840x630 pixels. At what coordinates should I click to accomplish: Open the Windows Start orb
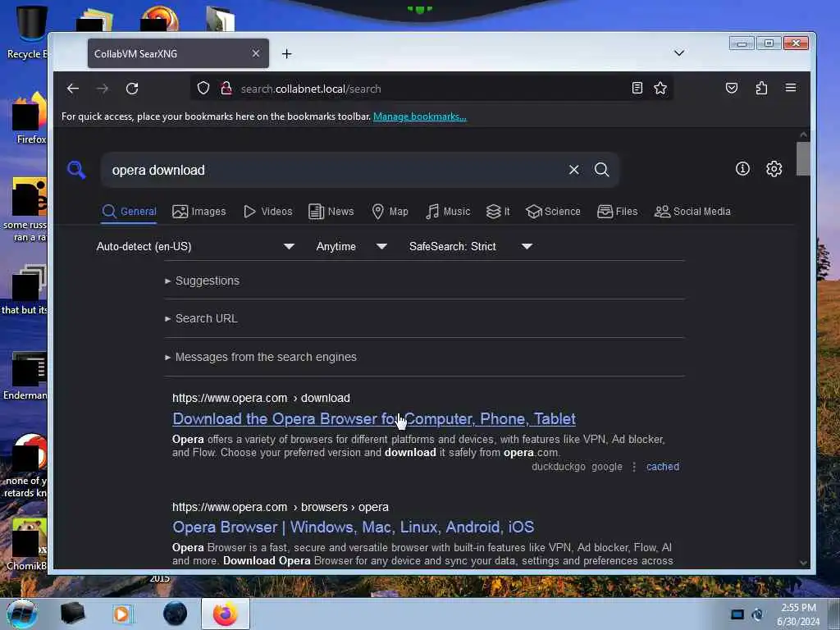coord(22,614)
